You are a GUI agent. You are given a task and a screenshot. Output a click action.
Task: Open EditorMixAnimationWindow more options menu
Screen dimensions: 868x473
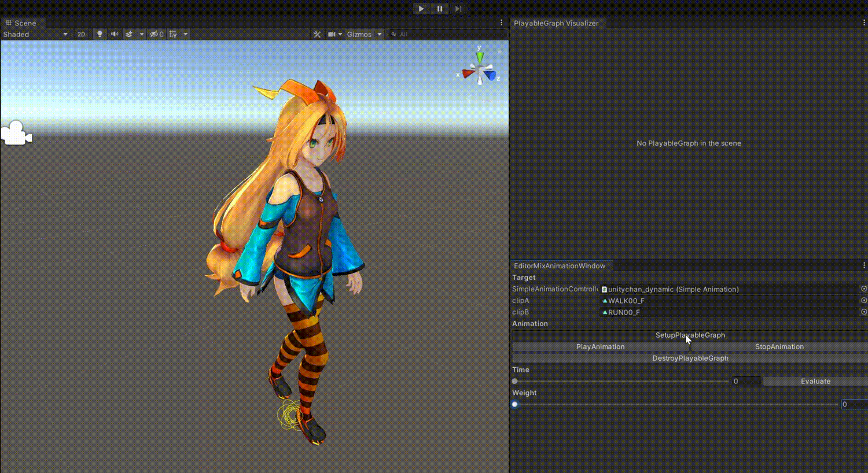[x=864, y=265]
